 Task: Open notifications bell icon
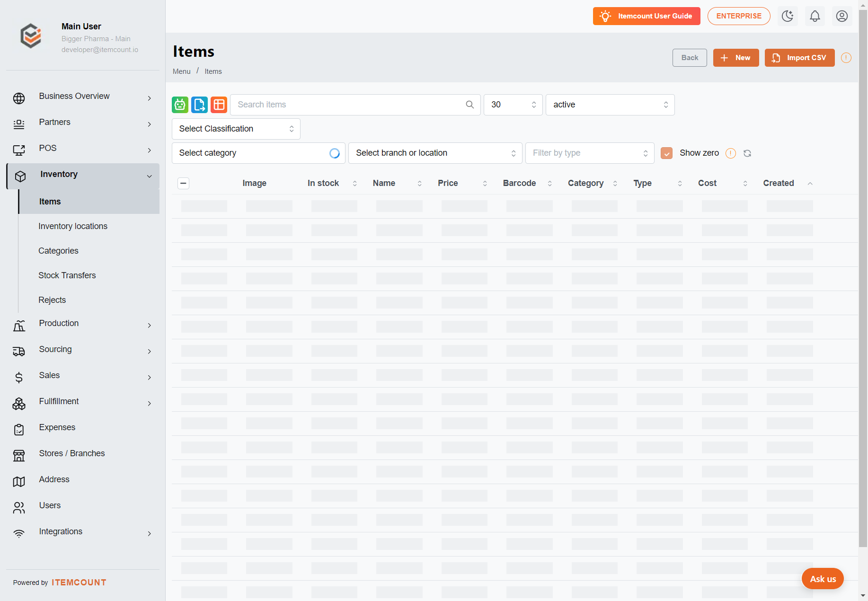(815, 16)
